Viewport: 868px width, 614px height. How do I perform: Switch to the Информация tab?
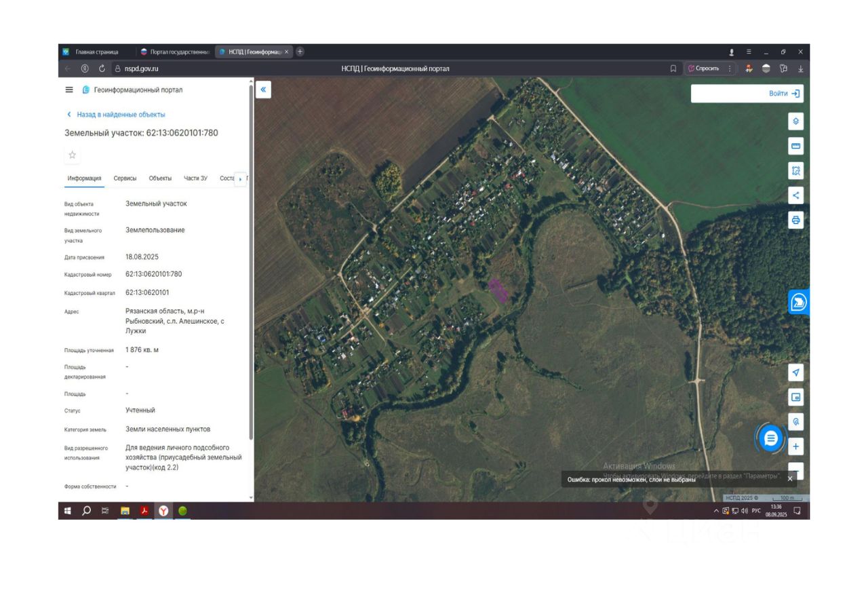[x=85, y=178]
